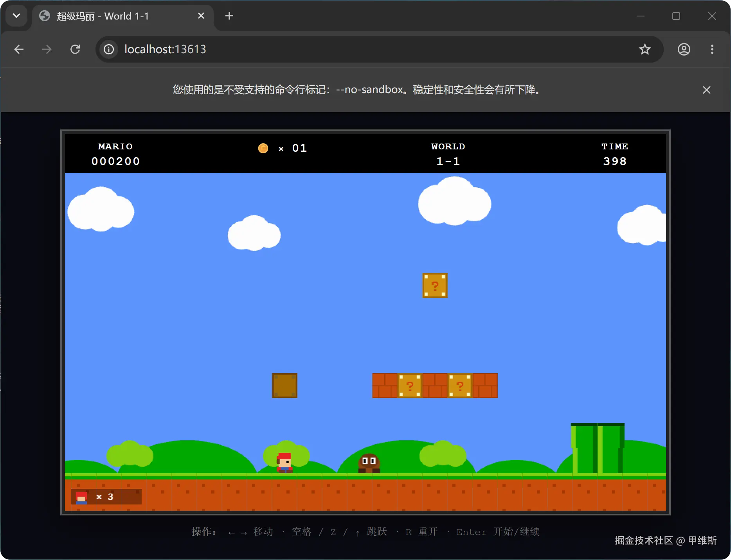The width and height of the screenshot is (731, 560).
Task: Click the "R 重开" restart hint text
Action: click(x=421, y=532)
